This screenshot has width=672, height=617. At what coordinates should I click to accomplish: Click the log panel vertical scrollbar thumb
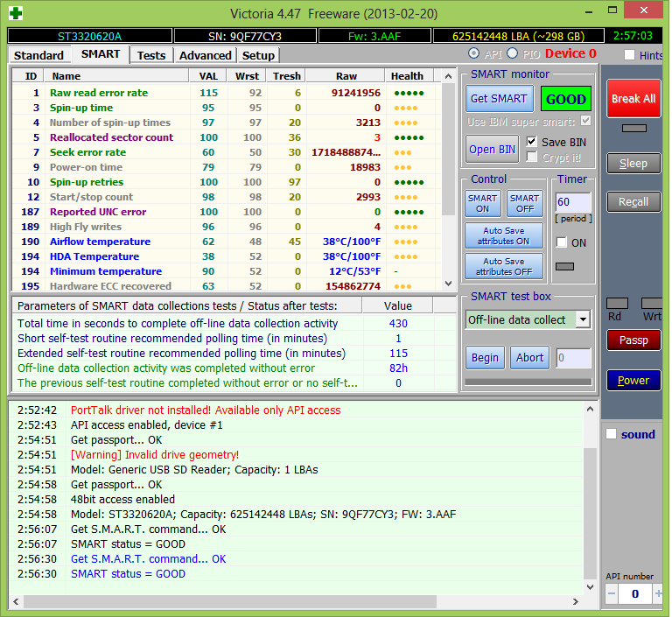click(x=590, y=513)
